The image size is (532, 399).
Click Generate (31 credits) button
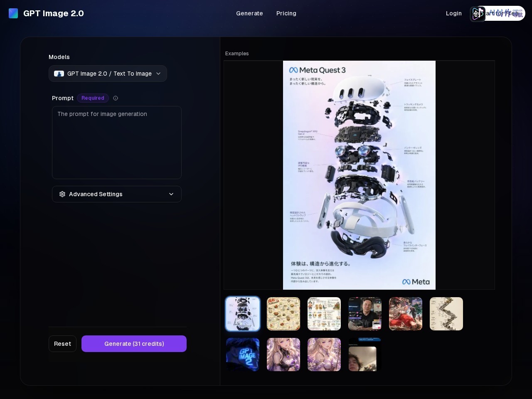tap(134, 344)
